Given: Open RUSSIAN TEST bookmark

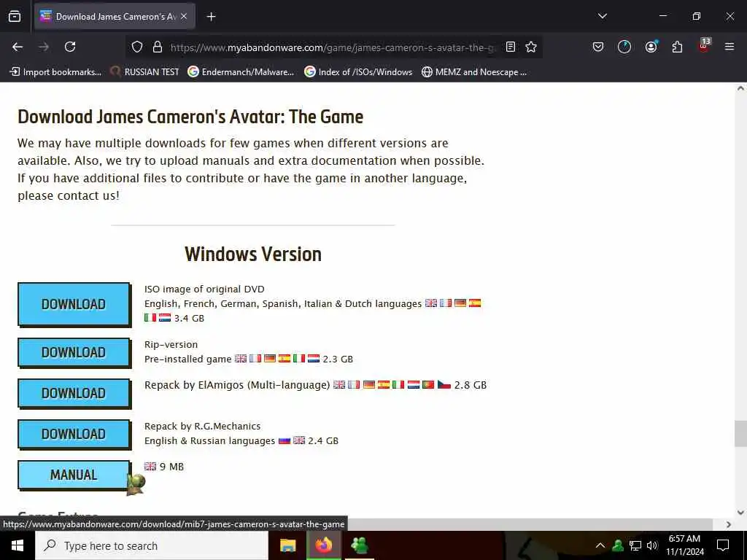Looking at the screenshot, I should [x=144, y=72].
